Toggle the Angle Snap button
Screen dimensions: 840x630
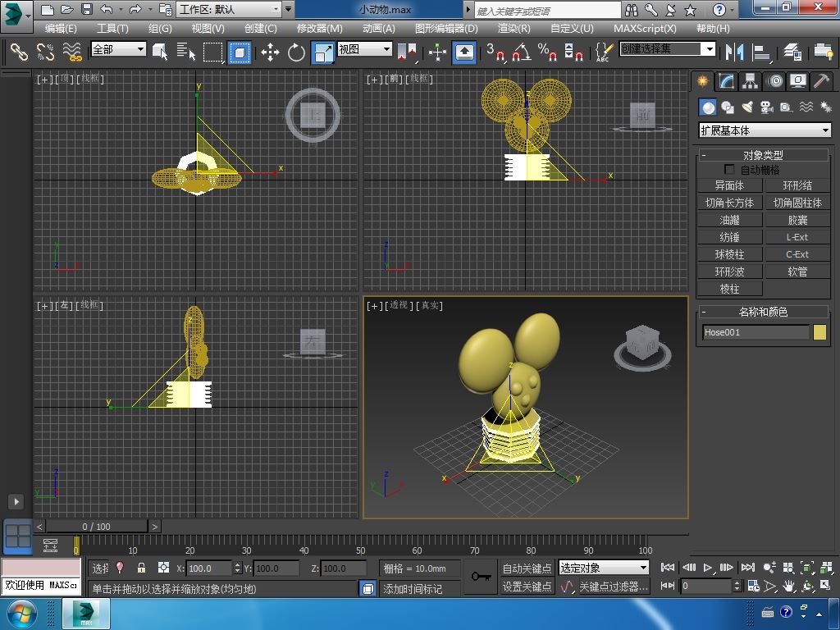coord(522,52)
